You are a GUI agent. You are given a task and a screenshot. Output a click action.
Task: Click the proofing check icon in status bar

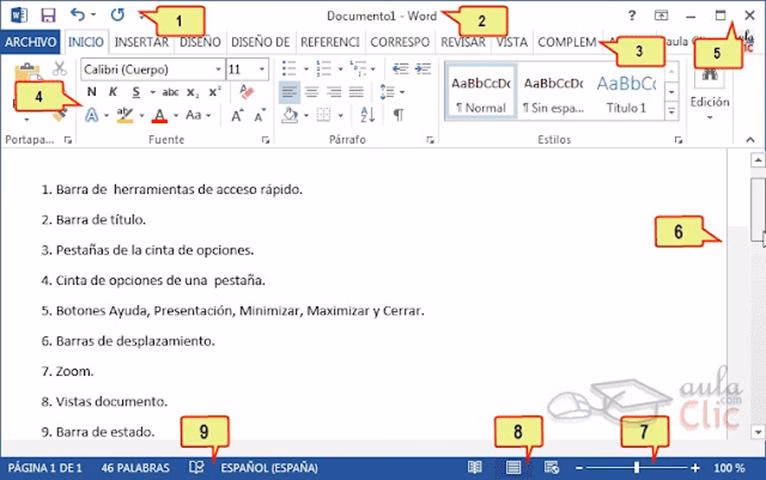[x=197, y=467]
